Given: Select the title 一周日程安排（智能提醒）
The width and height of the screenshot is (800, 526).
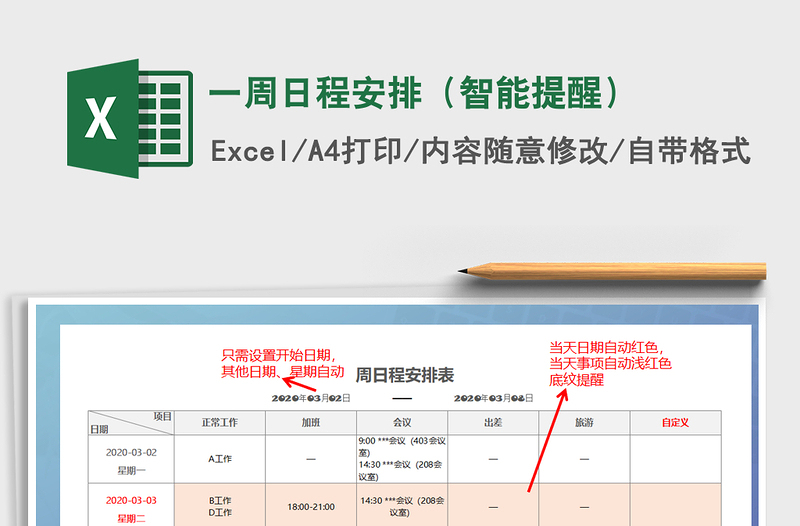Looking at the screenshot, I should point(415,93).
